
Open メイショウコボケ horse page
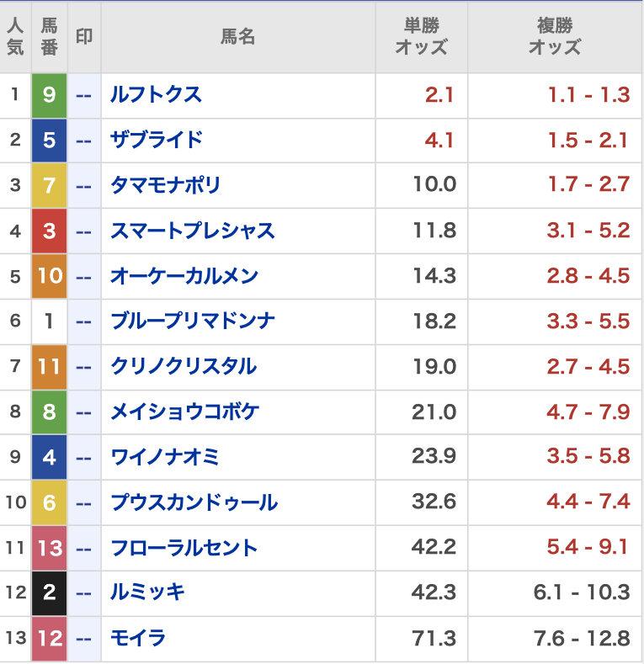tap(184, 412)
